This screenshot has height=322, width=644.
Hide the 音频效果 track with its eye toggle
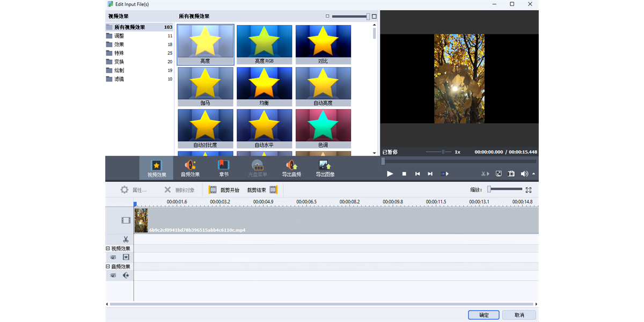[x=113, y=275]
